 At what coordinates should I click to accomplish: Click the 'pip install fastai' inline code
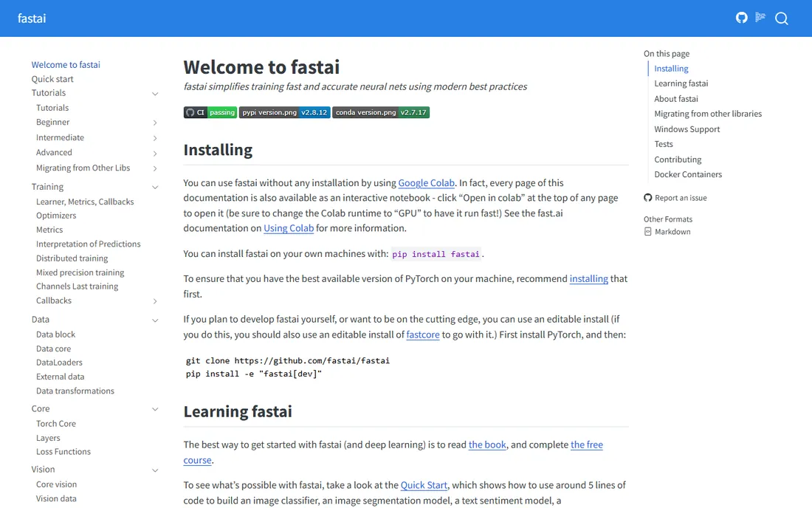[436, 254]
